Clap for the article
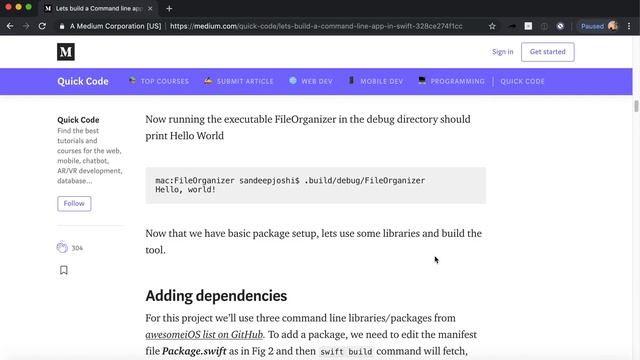Screen dimensions: 640x360 (x=62, y=247)
